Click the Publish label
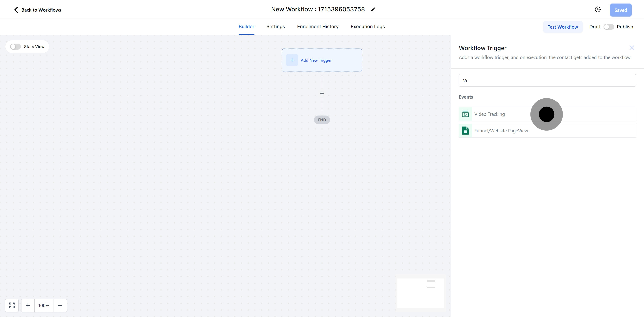Image resolution: width=644 pixels, height=317 pixels. [625, 27]
